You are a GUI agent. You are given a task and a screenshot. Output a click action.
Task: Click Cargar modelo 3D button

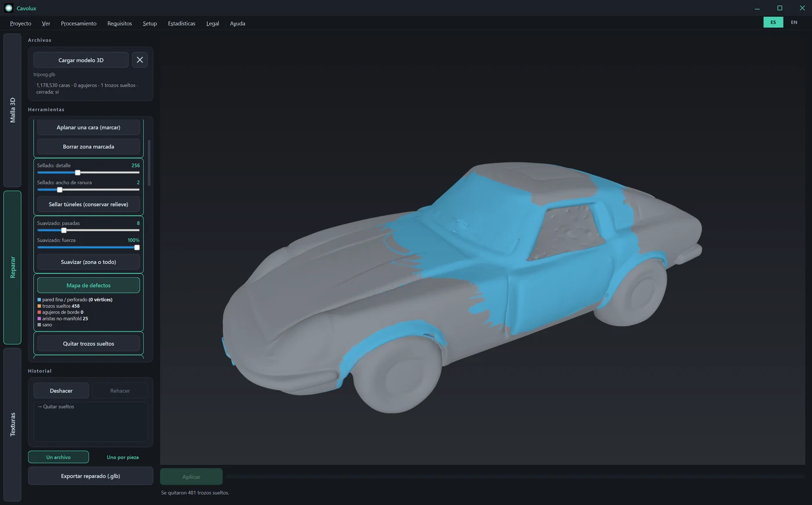pos(81,60)
